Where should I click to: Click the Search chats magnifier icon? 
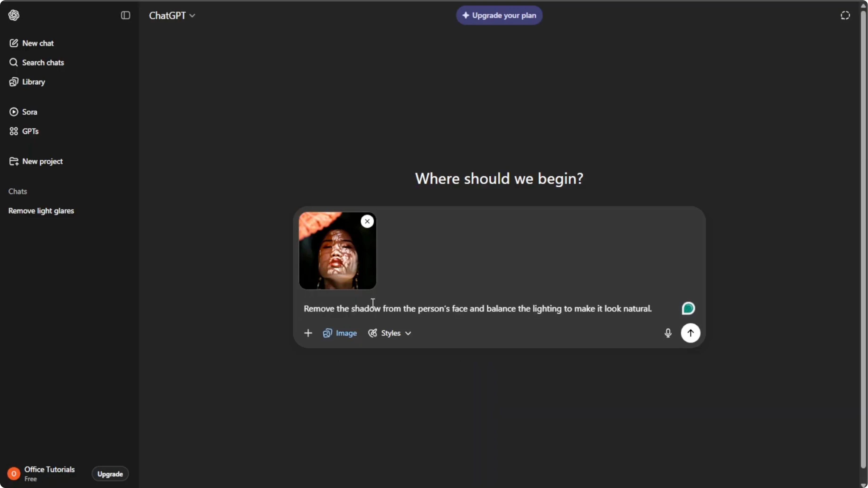tap(13, 62)
